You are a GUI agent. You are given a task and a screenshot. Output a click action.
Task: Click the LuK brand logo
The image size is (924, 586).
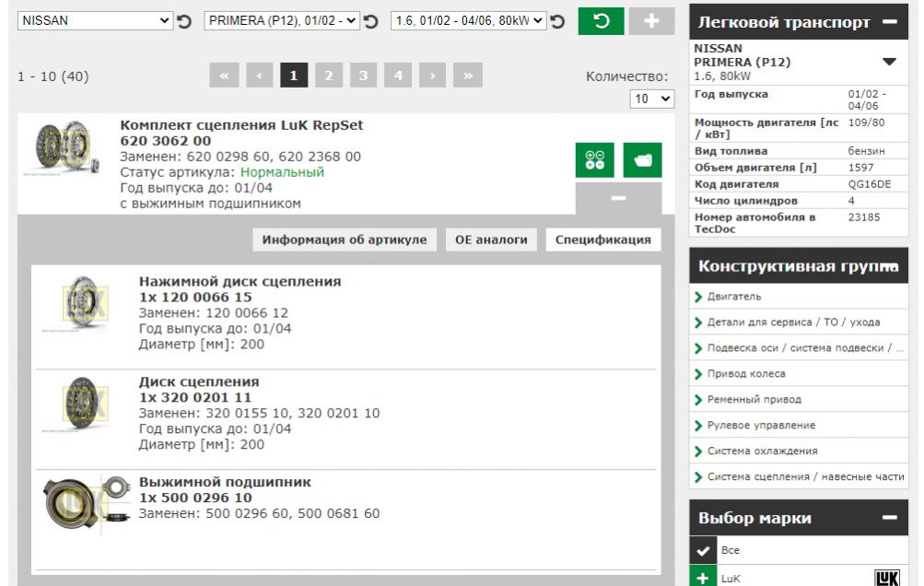[887, 578]
